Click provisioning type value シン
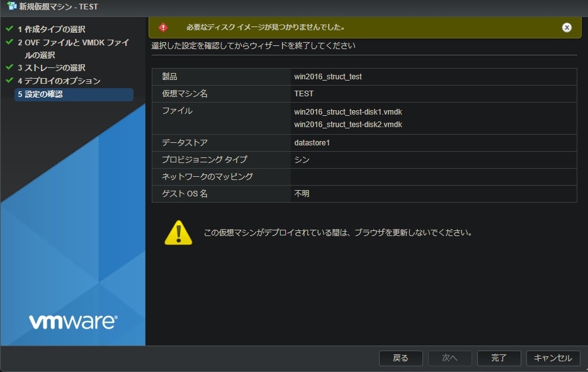This screenshot has width=588, height=372. (x=302, y=160)
